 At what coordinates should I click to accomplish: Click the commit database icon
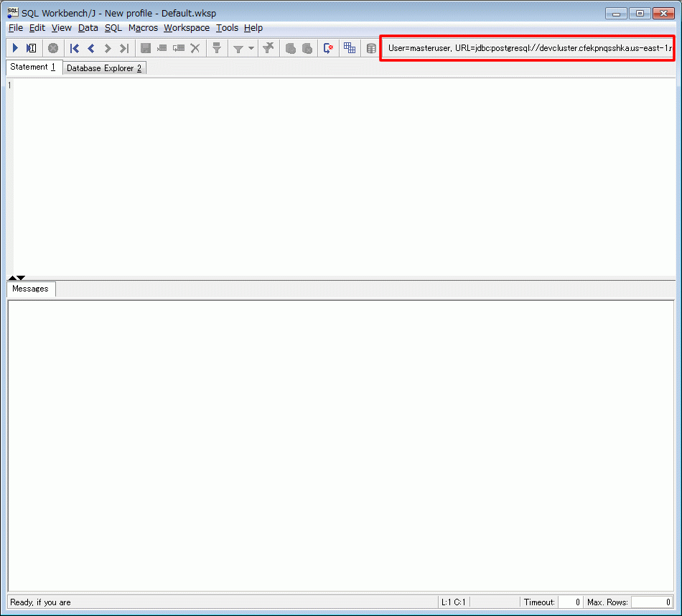[x=291, y=48]
